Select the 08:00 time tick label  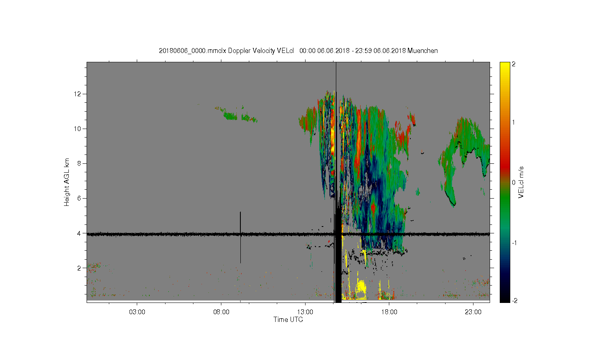click(x=221, y=312)
